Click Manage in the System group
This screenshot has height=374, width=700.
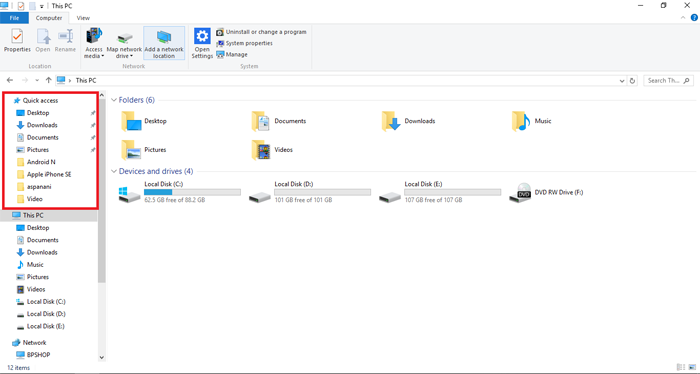(x=232, y=54)
